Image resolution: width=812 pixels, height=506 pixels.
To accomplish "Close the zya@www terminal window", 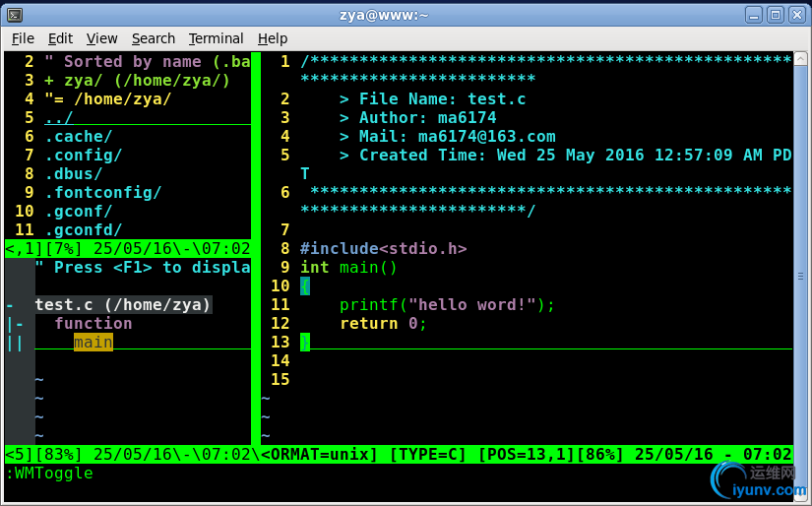I will click(x=796, y=15).
